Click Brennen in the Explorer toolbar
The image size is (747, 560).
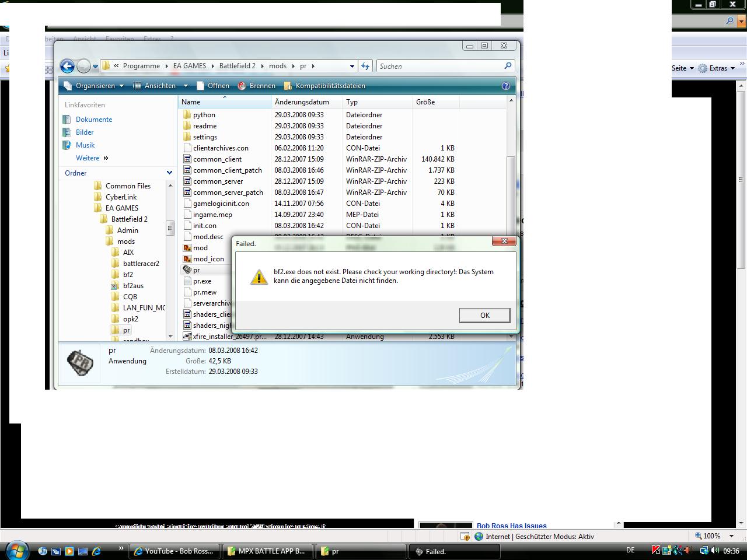click(256, 86)
